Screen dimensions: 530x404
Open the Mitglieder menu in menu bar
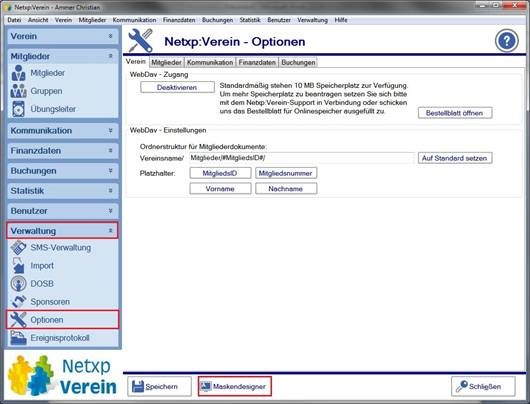92,20
